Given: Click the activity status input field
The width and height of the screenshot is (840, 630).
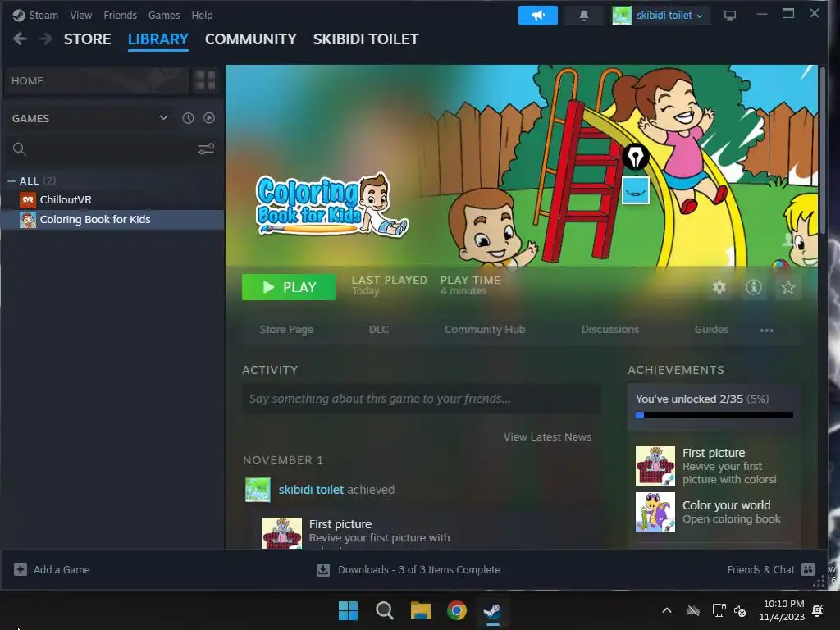Looking at the screenshot, I should [x=422, y=399].
